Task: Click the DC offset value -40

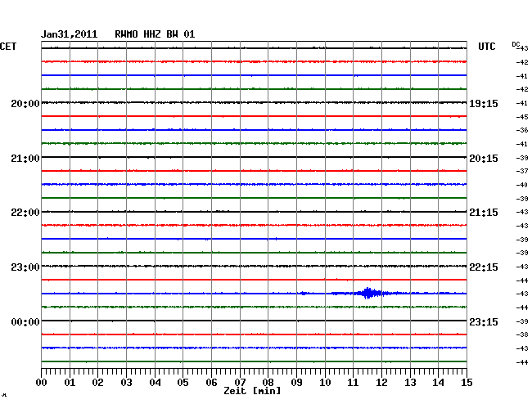Action: click(x=522, y=185)
